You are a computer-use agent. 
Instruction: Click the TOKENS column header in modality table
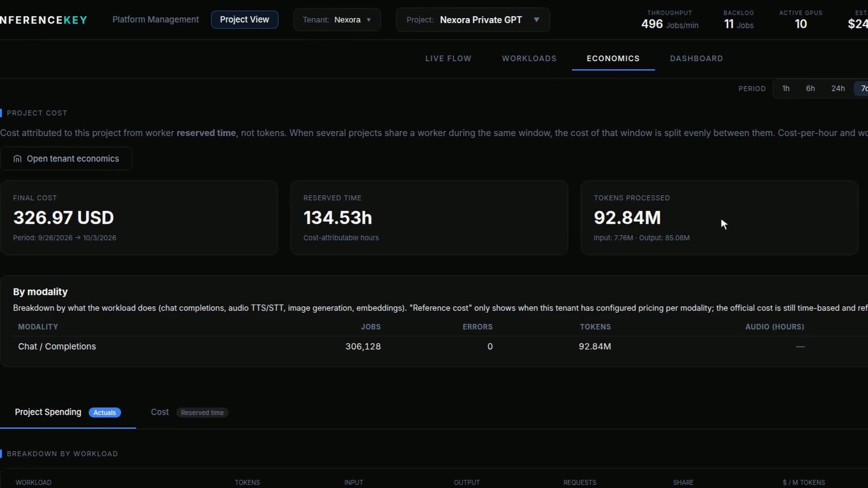(595, 327)
